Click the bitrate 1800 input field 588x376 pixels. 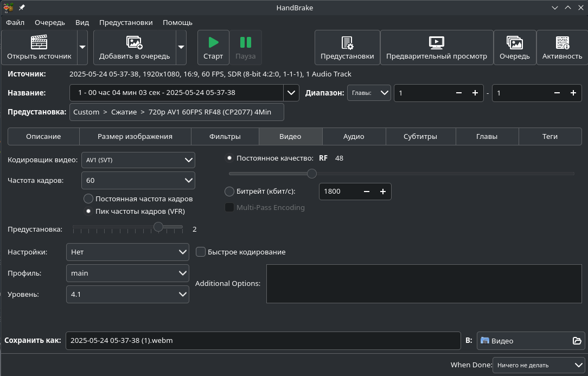(339, 192)
